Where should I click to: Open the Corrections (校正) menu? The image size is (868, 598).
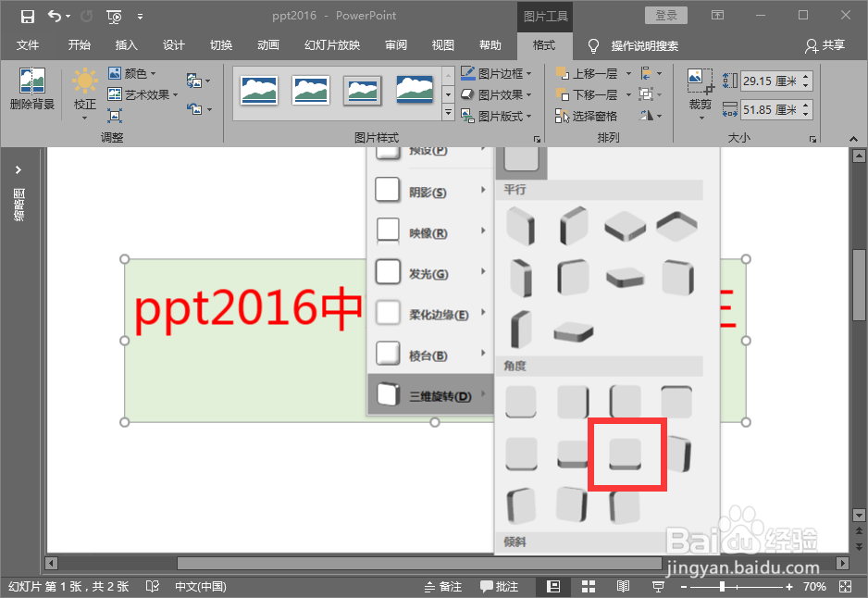(x=85, y=93)
